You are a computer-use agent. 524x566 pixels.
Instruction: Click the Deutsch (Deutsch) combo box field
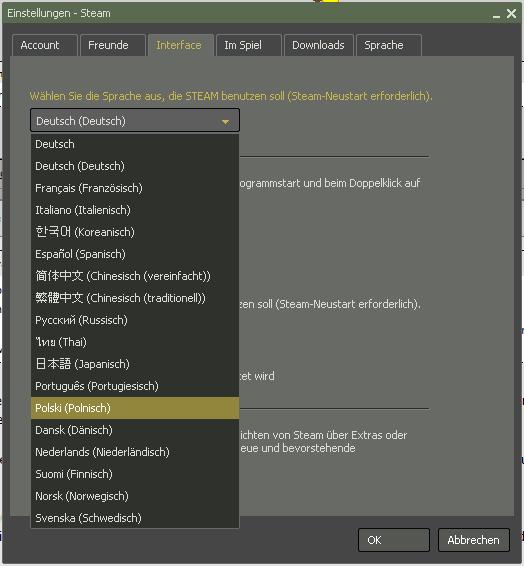[135, 120]
